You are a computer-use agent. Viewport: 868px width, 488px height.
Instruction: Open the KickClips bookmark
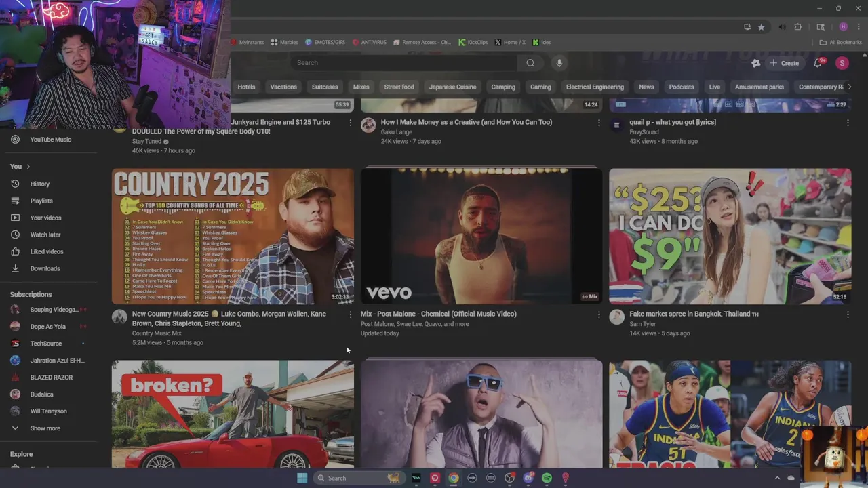click(473, 42)
